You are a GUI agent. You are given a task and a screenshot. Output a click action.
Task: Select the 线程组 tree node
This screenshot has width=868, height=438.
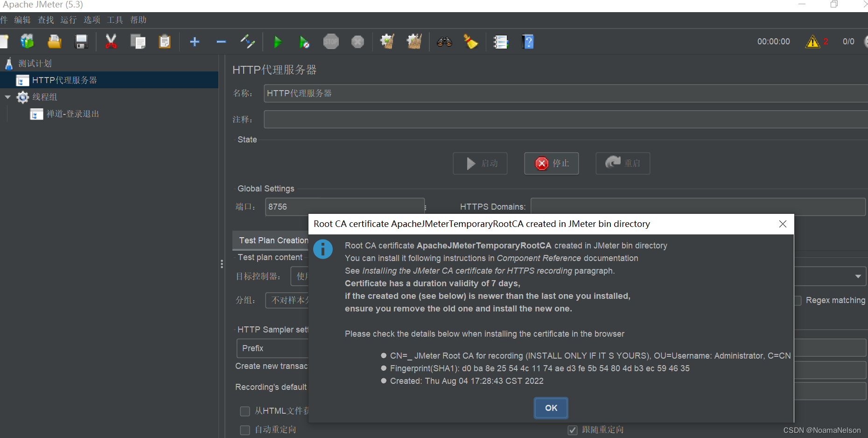(45, 97)
